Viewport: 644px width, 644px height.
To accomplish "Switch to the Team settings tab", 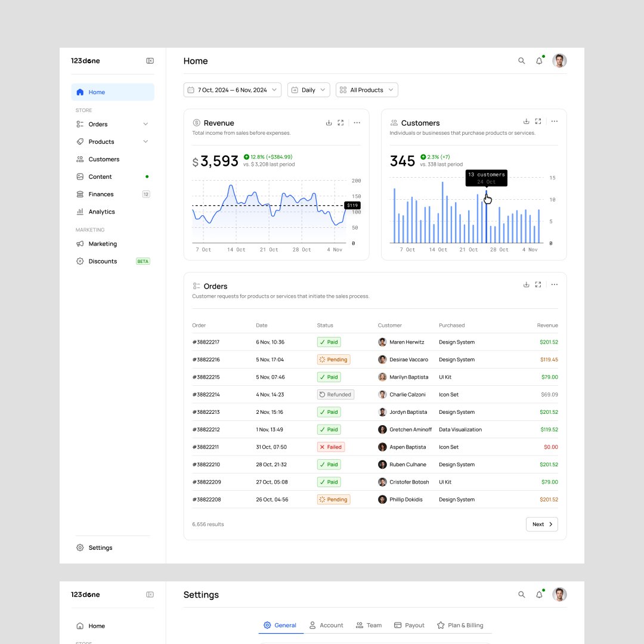I will point(369,625).
